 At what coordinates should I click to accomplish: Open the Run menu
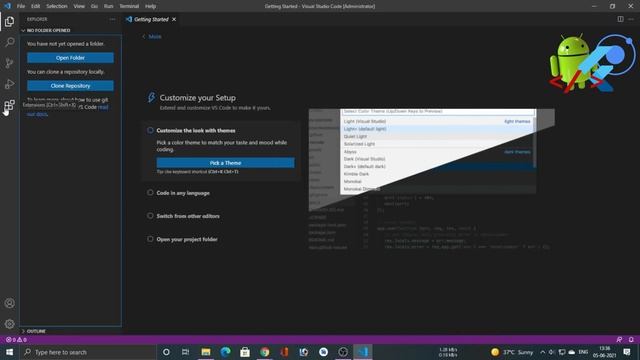[109, 6]
